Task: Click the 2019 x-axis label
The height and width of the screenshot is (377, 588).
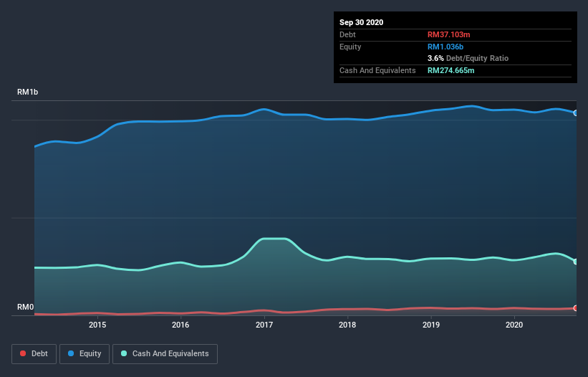Action: point(431,325)
